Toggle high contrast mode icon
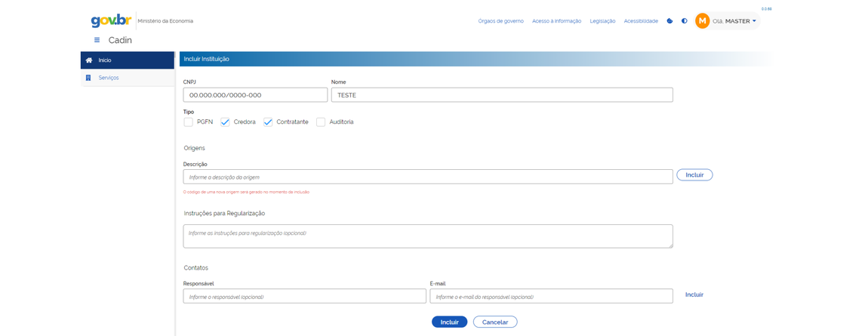The image size is (868, 336). pos(685,21)
